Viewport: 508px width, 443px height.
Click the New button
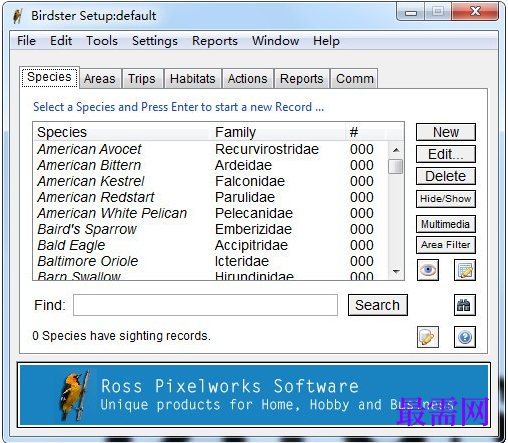click(x=446, y=132)
